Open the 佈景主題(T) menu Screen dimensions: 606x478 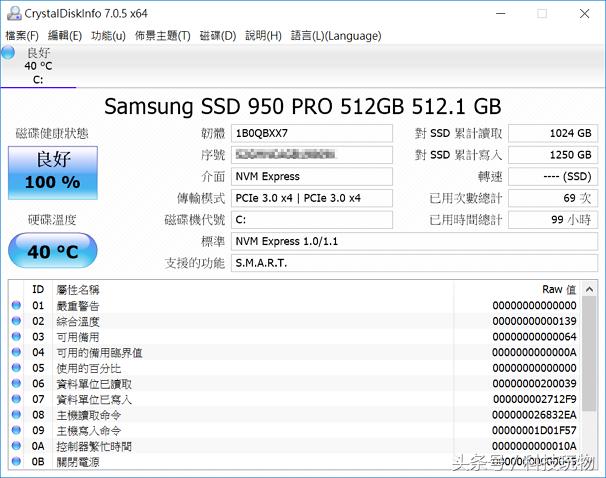tap(162, 36)
